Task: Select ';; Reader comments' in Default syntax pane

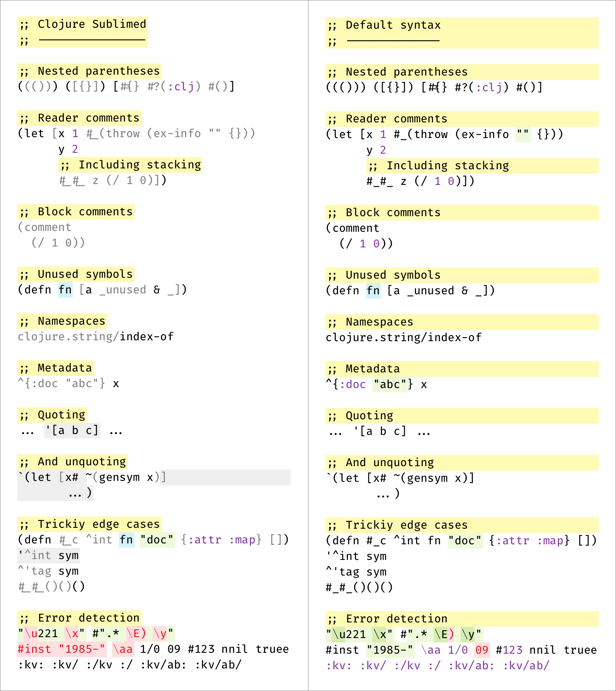Action: click(387, 119)
